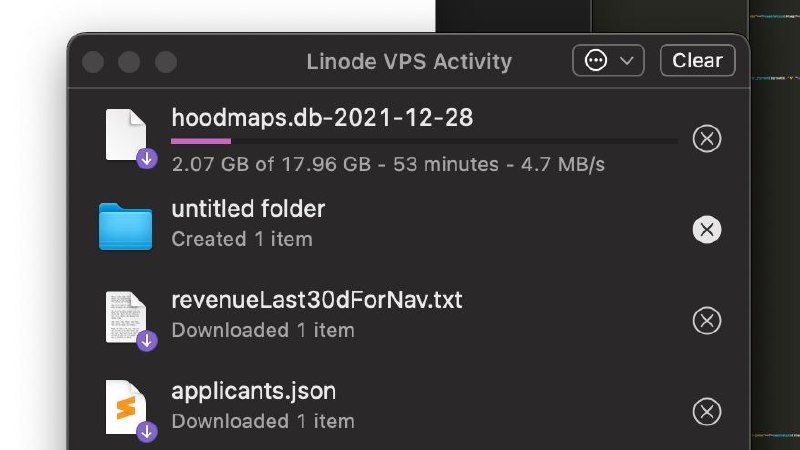Select the applicants.json filename

click(x=254, y=390)
